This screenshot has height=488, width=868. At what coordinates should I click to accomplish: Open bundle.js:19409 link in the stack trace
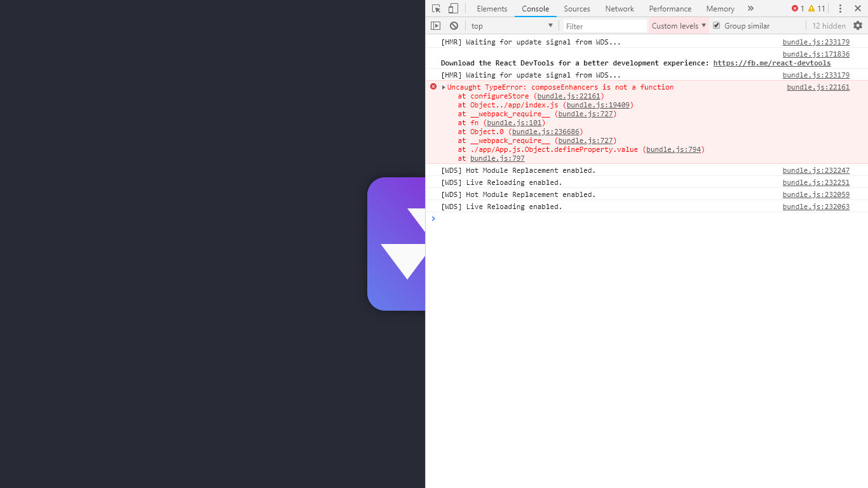(x=598, y=105)
